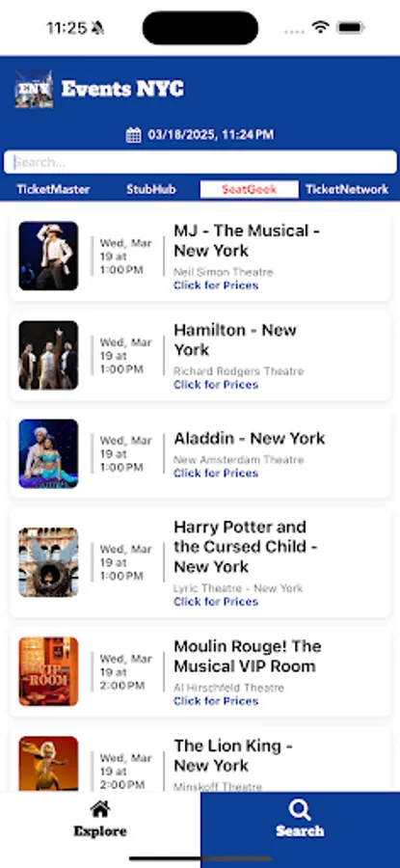The image size is (400, 868).
Task: Switch to the StubHub tab
Action: (x=151, y=189)
